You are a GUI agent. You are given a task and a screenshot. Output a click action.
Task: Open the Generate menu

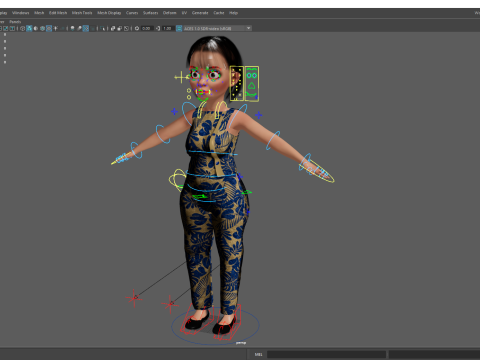tap(200, 13)
